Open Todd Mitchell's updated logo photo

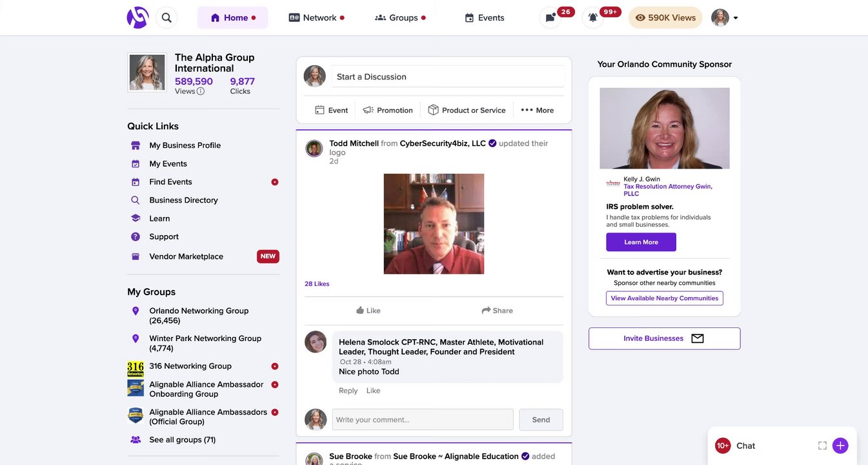click(434, 223)
